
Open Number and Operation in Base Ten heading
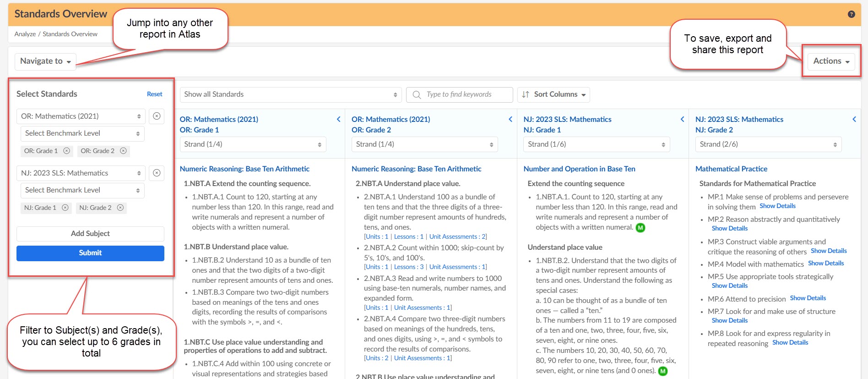coord(579,169)
